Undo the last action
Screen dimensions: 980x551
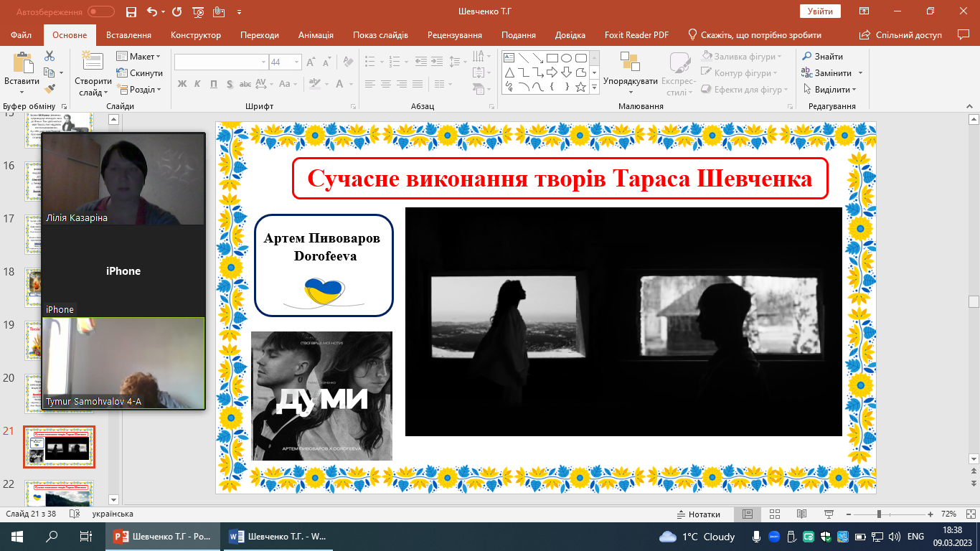151,11
